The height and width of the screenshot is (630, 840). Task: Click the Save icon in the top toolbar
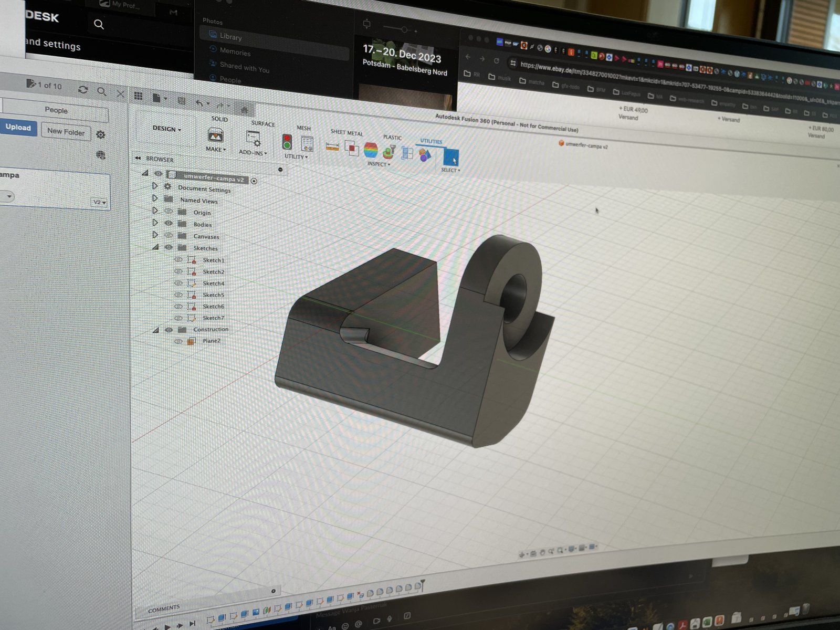point(182,100)
